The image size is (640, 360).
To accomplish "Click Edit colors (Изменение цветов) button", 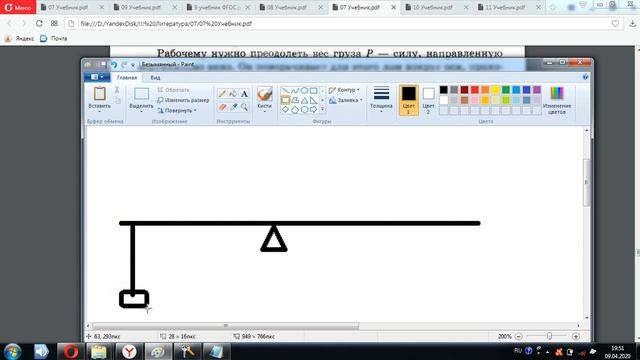I will (x=557, y=100).
